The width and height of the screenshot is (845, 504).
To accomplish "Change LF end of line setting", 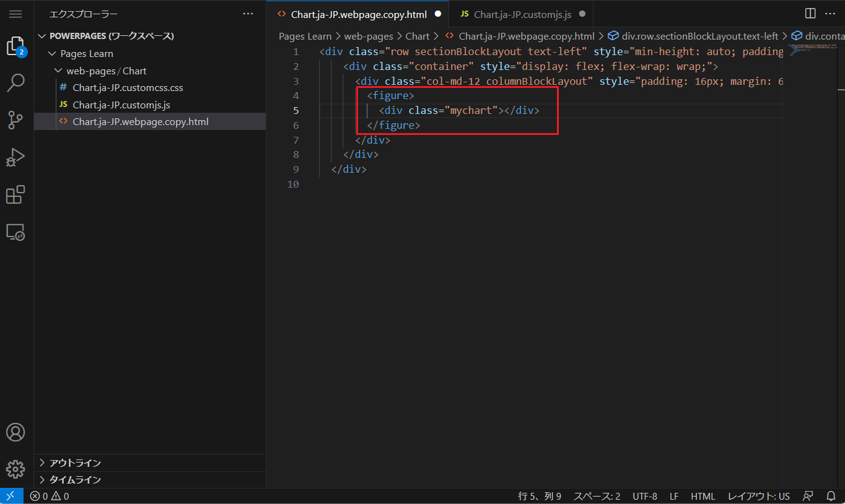I will point(674,496).
